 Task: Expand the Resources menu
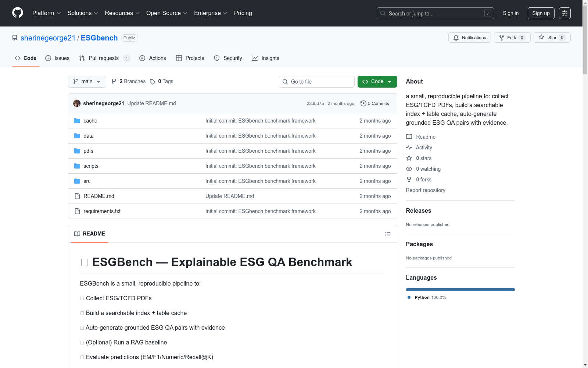pos(122,13)
